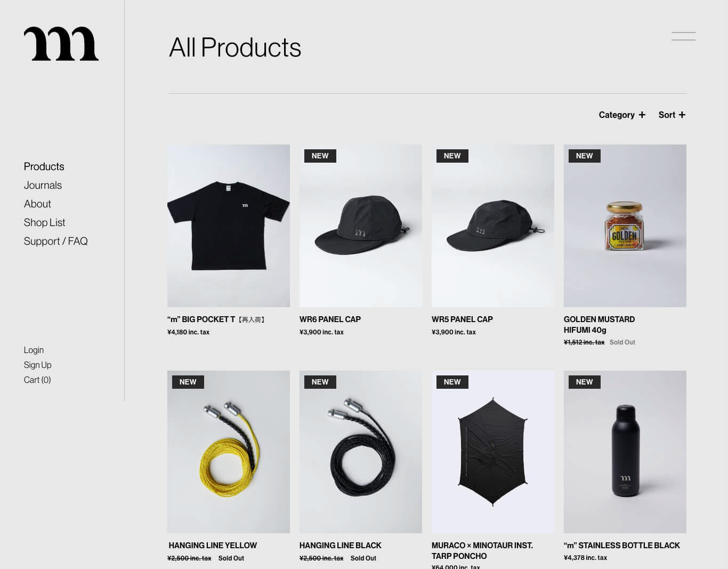The height and width of the screenshot is (569, 728).
Task: Expand the Category filter
Action: pyautogui.click(x=622, y=115)
